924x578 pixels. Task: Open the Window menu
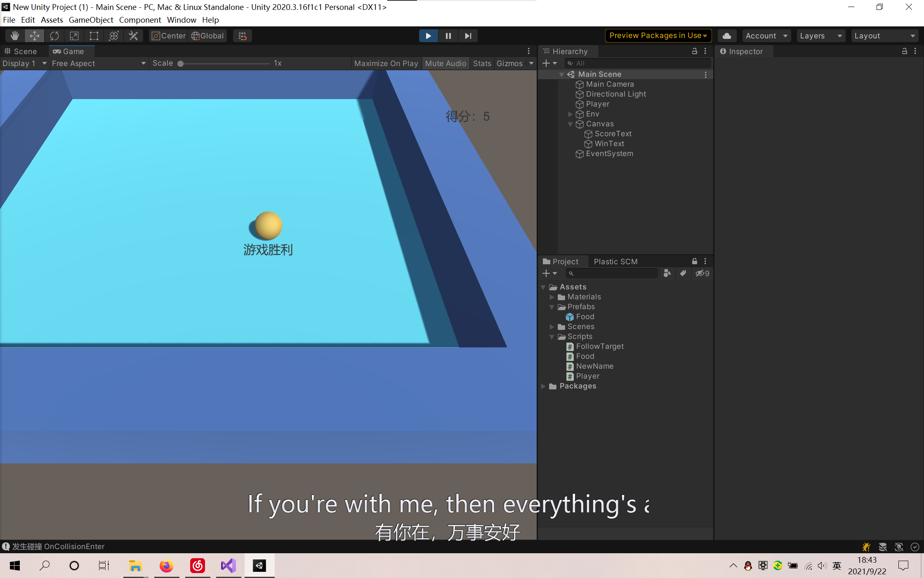point(181,20)
